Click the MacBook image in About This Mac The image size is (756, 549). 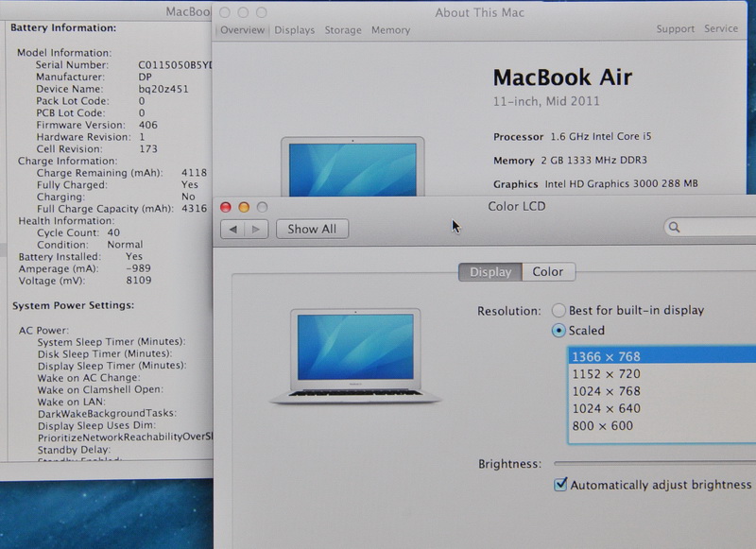click(x=352, y=166)
